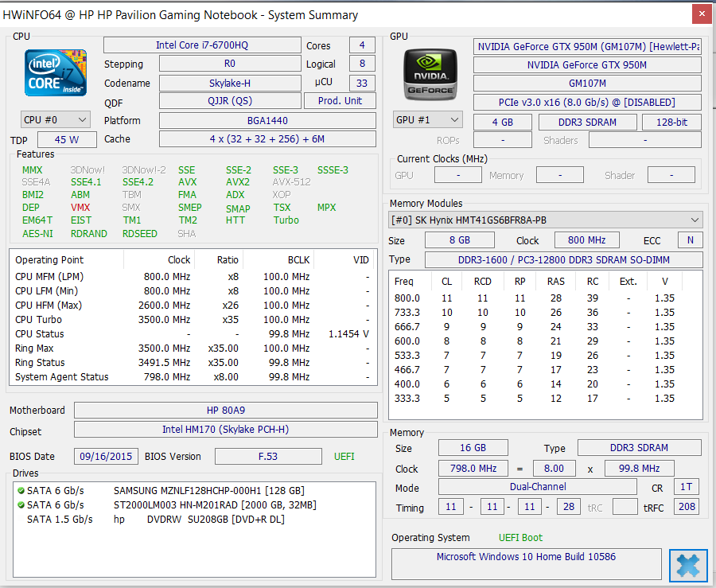Click the 16 GB total memory size
716x588 pixels.
(473, 448)
